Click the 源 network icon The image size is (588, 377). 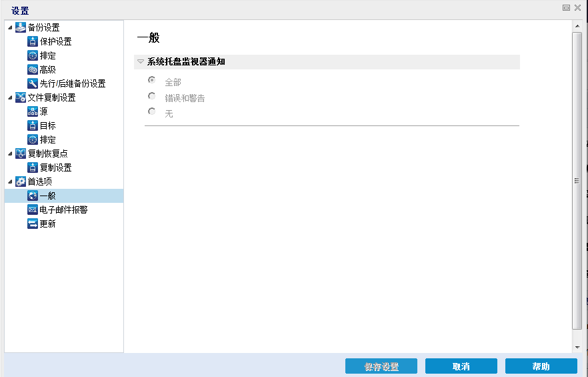[x=33, y=111]
